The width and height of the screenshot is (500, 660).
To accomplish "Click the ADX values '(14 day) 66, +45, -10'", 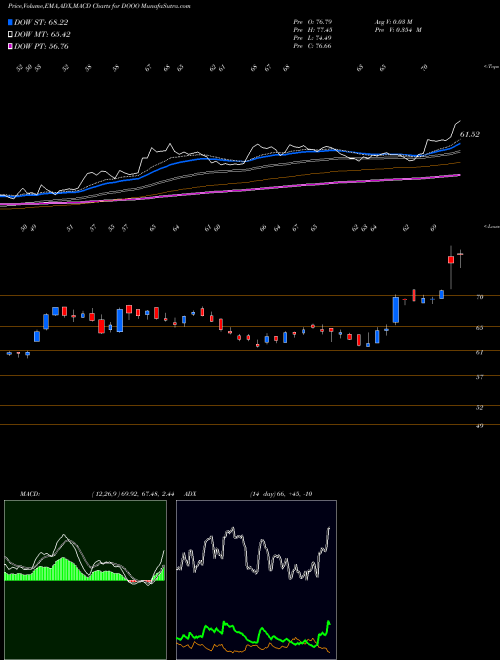I will (281, 494).
